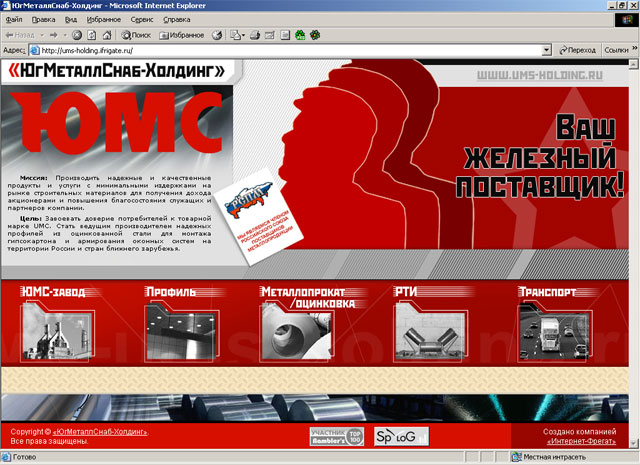This screenshot has height=465, width=640.
Task: Click the Stop loading icon
Action: 77,35
